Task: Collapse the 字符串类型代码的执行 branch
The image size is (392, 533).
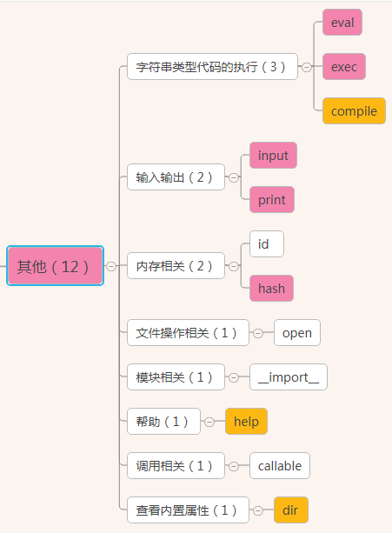Action: coord(307,67)
